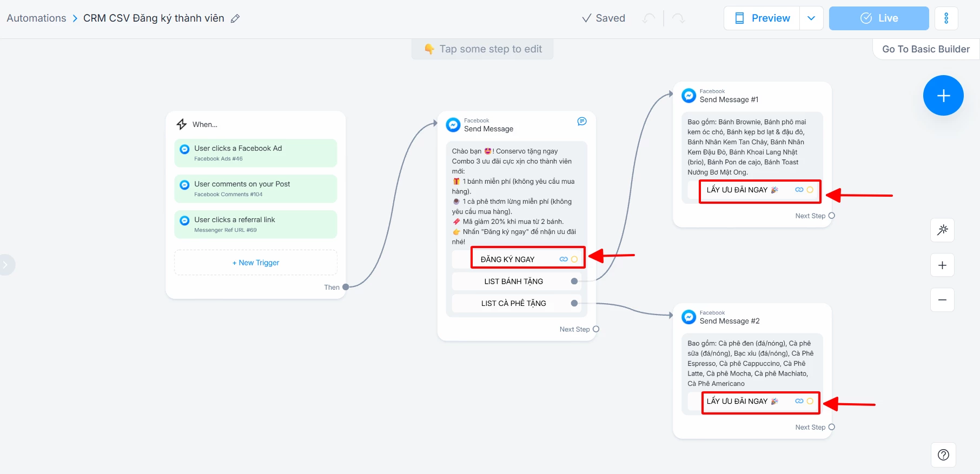This screenshot has height=474, width=980.
Task: Open Preview mode
Action: tap(762, 18)
